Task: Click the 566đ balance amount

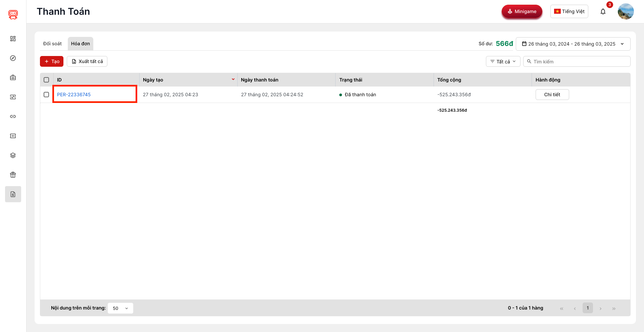Action: coord(504,44)
